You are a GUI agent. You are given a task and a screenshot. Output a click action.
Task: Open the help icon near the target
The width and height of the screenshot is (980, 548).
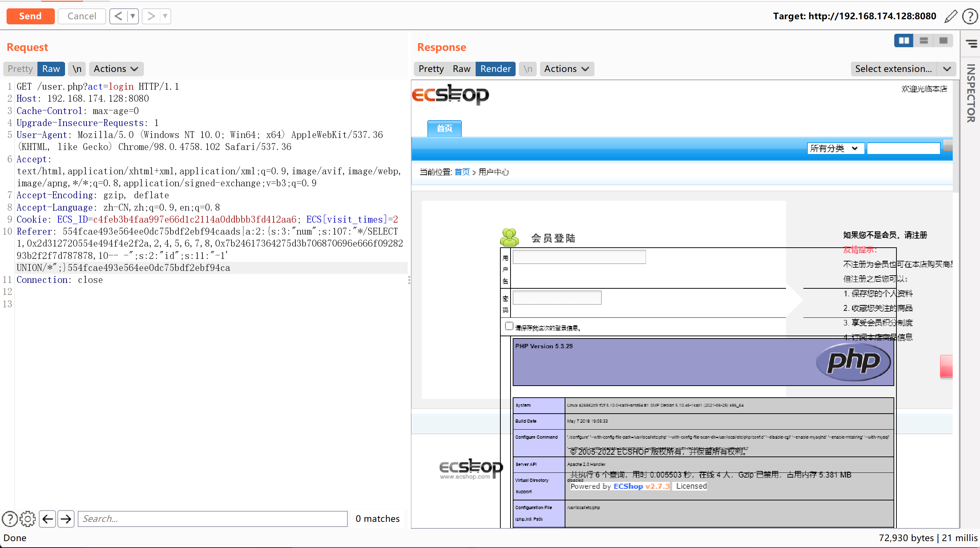(970, 16)
